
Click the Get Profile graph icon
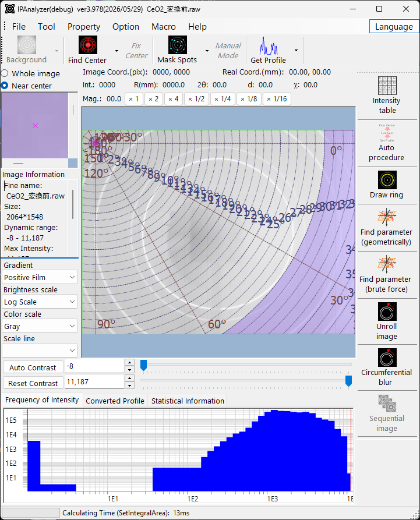[x=269, y=45]
